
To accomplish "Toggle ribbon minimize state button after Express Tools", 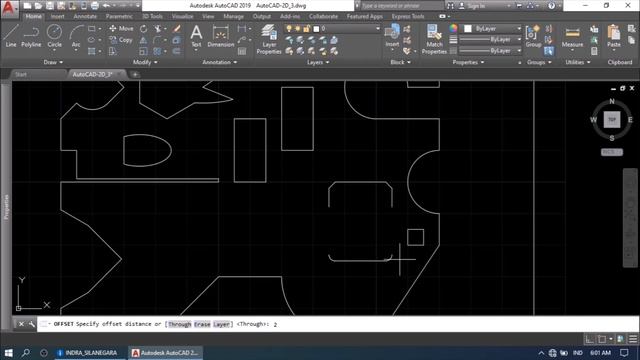I will [x=442, y=16].
